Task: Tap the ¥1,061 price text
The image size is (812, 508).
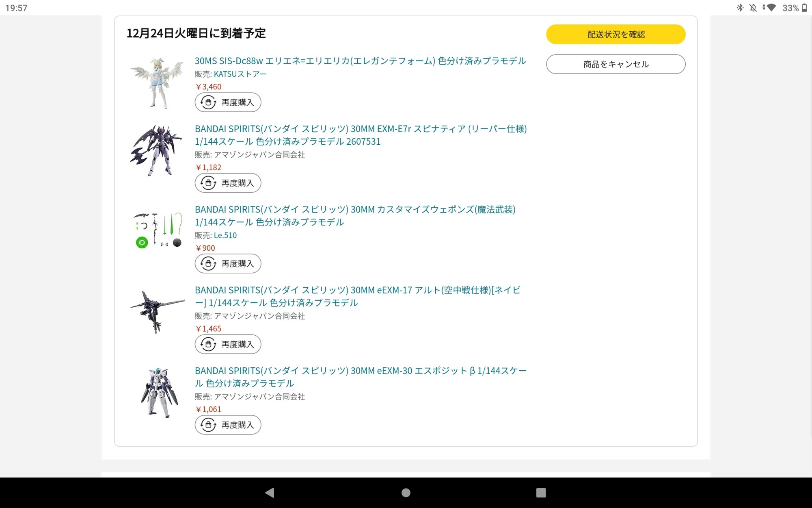Action: [208, 409]
